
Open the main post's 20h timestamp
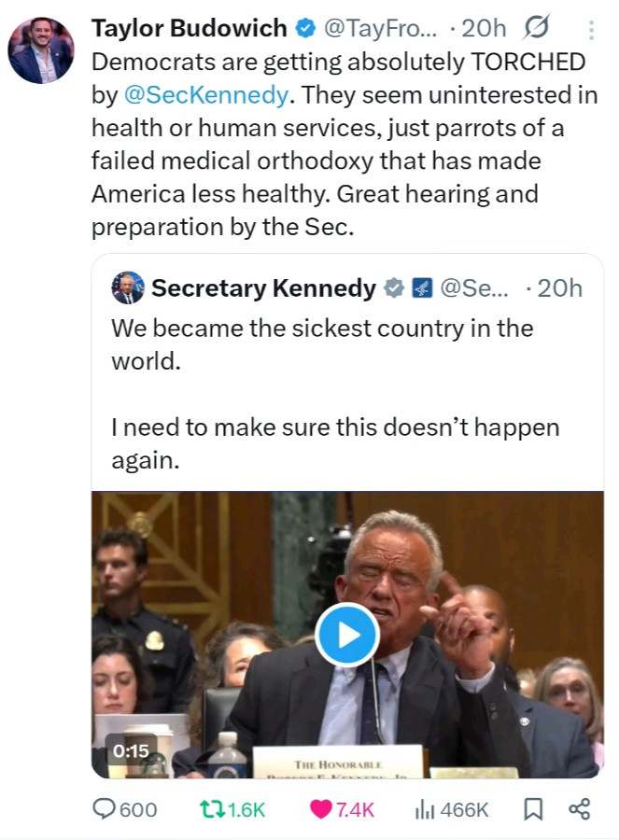(484, 29)
